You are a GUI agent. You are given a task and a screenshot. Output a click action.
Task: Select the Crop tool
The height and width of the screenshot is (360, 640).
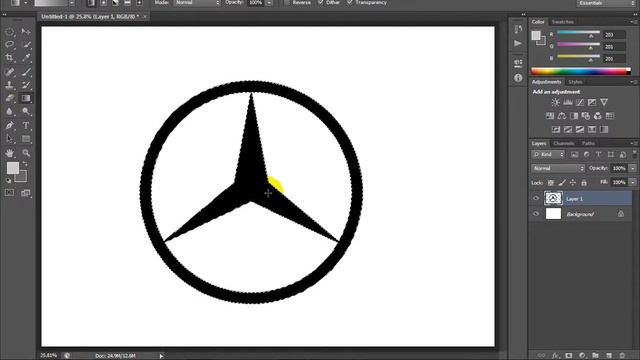coord(9,58)
